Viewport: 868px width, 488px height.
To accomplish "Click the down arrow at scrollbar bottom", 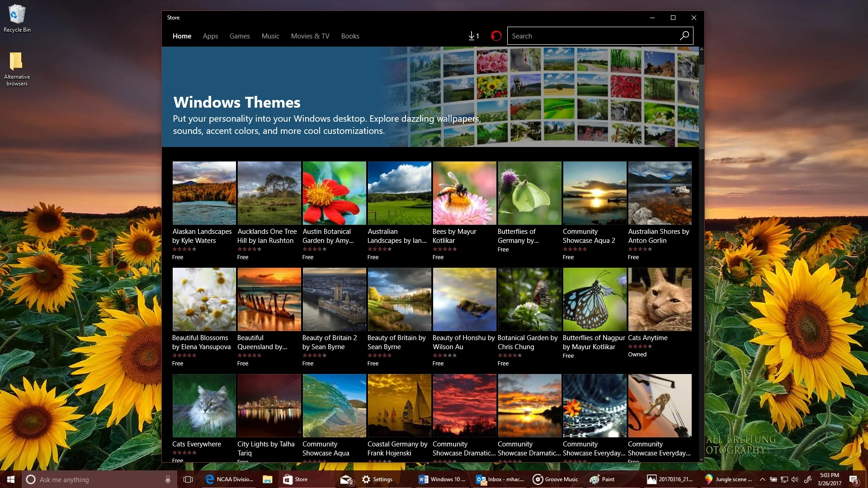I will click(702, 459).
